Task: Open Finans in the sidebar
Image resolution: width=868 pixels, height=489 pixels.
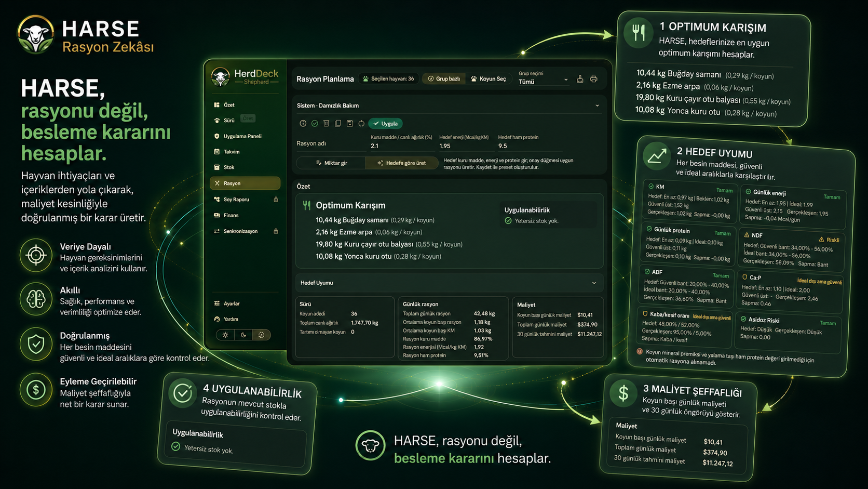Action: [245, 215]
